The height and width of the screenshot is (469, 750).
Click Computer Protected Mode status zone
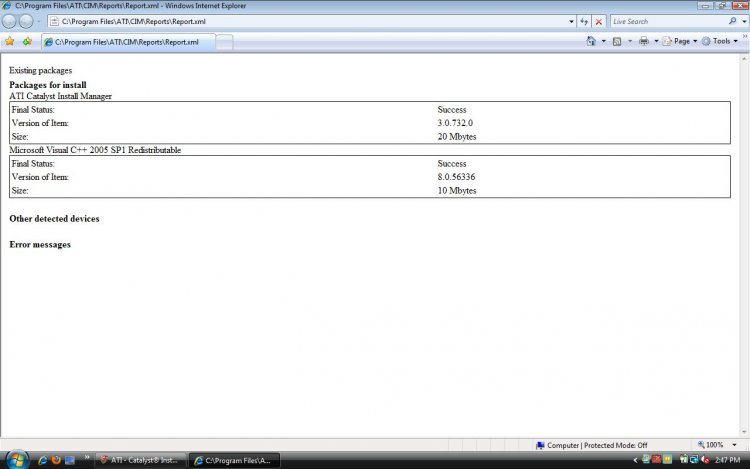592,445
